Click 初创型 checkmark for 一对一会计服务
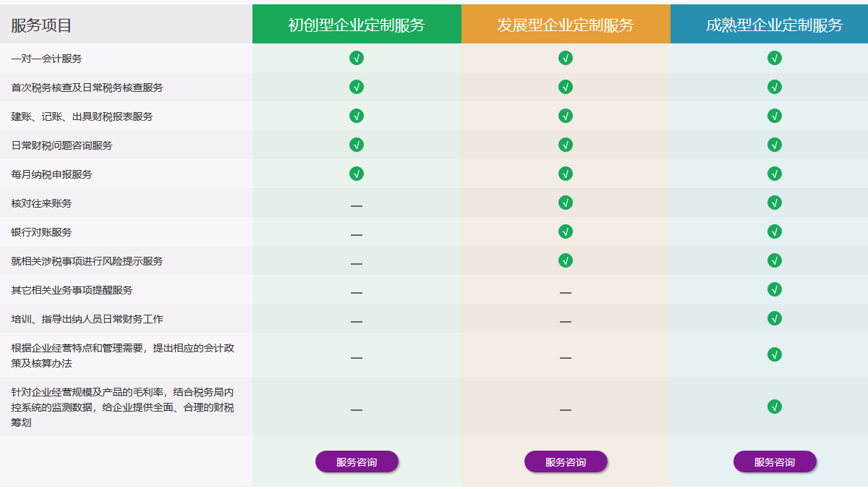Image resolution: width=868 pixels, height=489 pixels. coord(357,58)
